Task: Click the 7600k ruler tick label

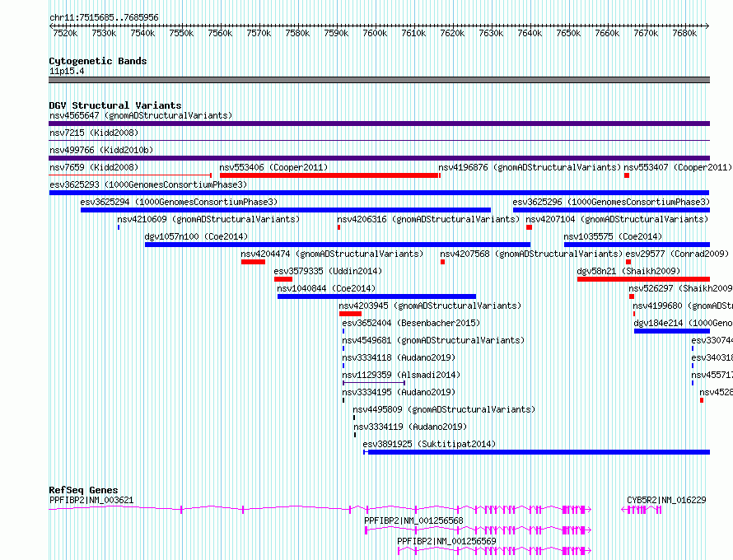Action: pos(375,33)
